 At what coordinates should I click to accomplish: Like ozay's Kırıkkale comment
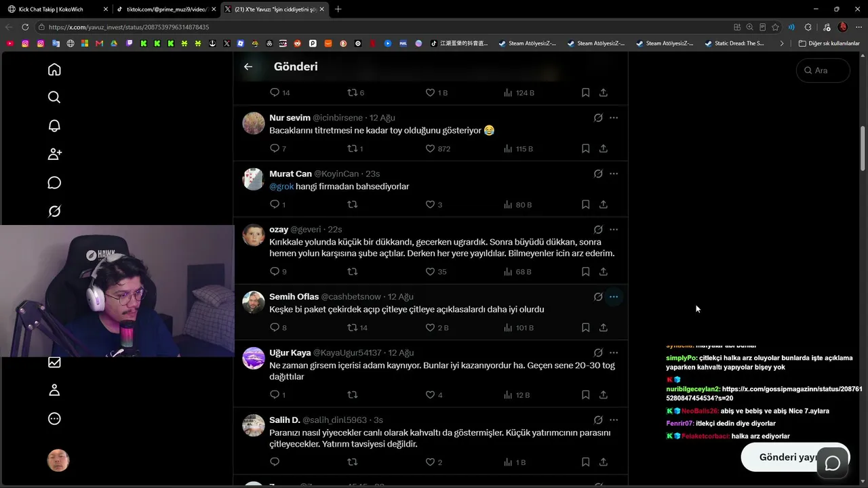click(x=430, y=272)
